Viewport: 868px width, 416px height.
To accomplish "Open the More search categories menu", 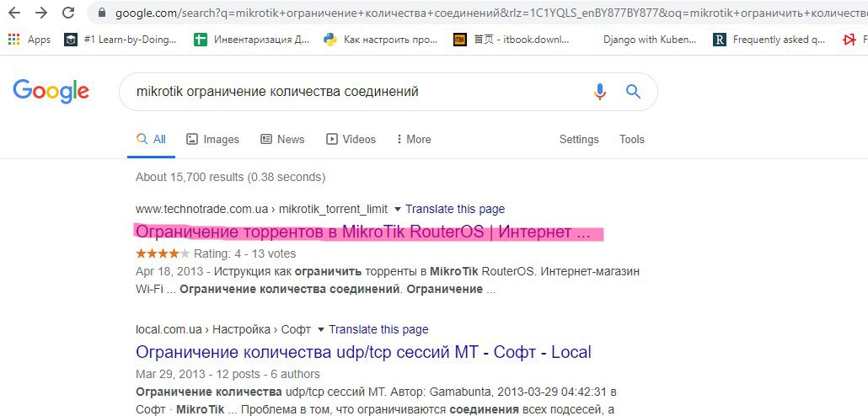I will (x=414, y=140).
